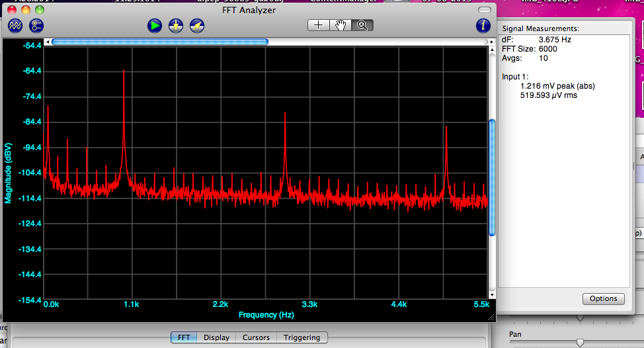Click the yellow diagonal autoscale icon
The width and height of the screenshot is (644, 348).
click(197, 26)
